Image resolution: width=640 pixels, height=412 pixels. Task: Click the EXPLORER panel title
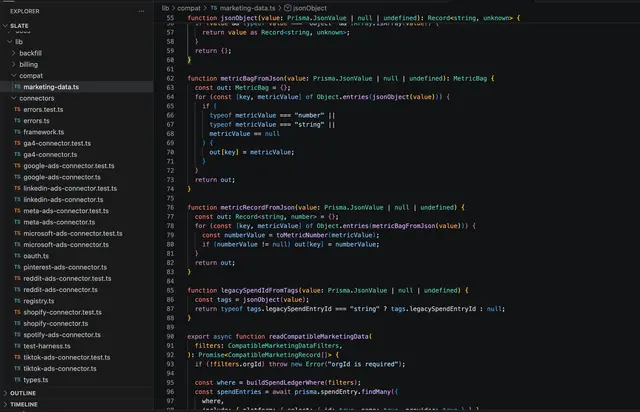point(25,11)
